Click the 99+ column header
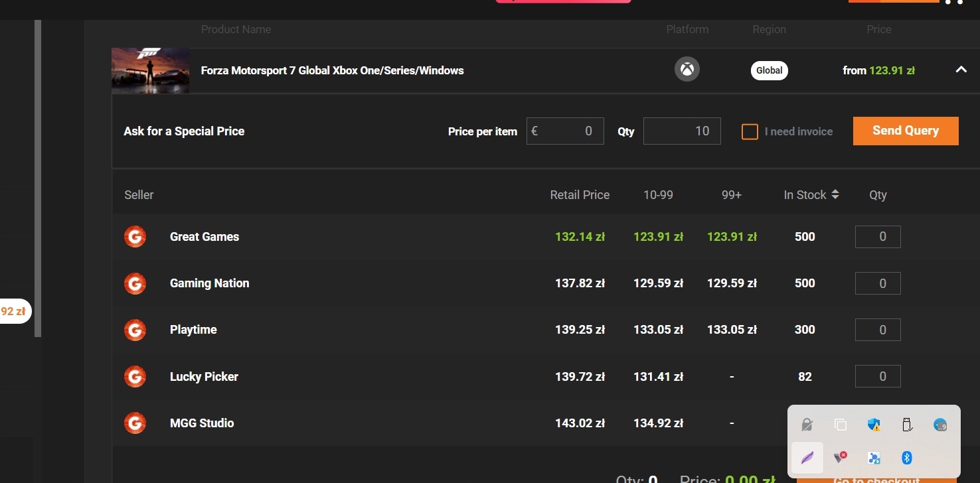 [x=732, y=195]
